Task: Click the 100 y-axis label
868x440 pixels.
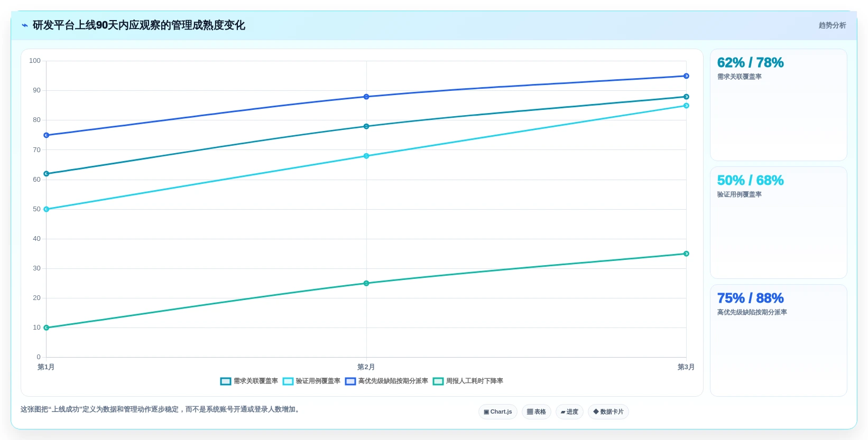Action: click(35, 61)
